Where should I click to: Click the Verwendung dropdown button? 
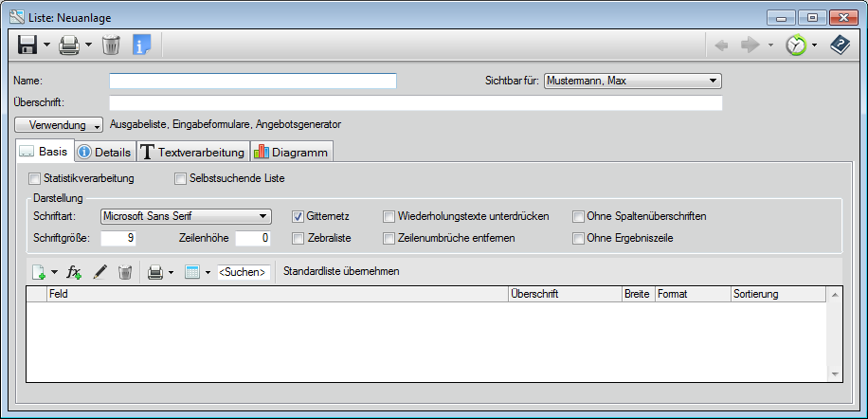click(59, 124)
